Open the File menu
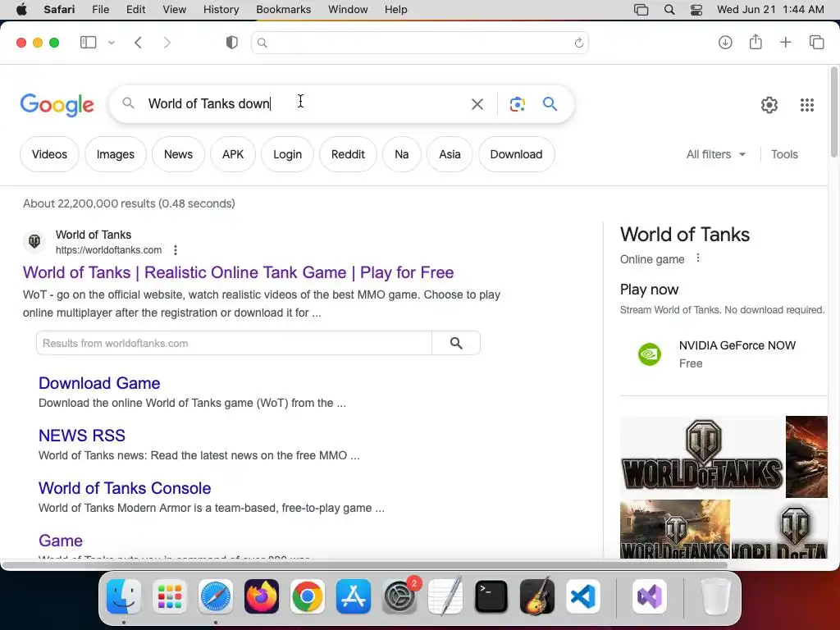 tap(100, 10)
